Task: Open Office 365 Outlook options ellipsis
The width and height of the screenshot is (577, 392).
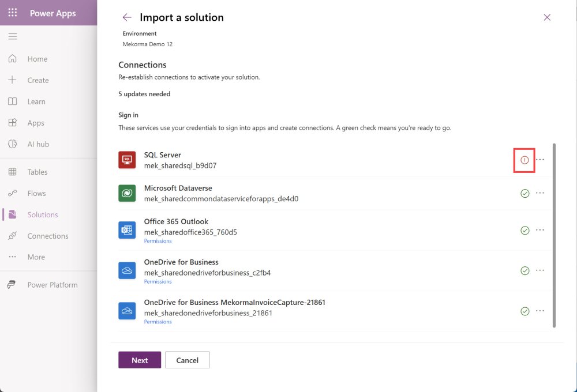Action: click(540, 230)
